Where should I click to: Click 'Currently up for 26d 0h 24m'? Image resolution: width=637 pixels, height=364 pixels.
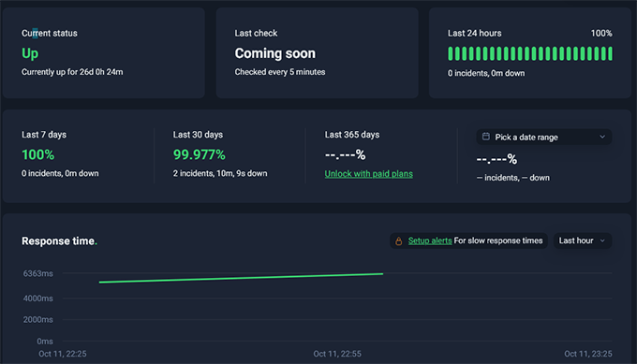point(72,72)
